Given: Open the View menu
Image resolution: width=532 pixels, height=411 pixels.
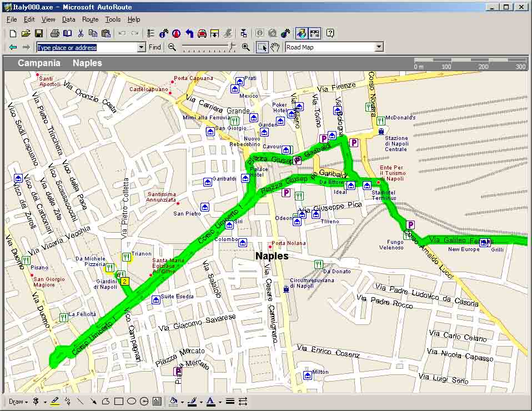Looking at the screenshot, I should [48, 19].
